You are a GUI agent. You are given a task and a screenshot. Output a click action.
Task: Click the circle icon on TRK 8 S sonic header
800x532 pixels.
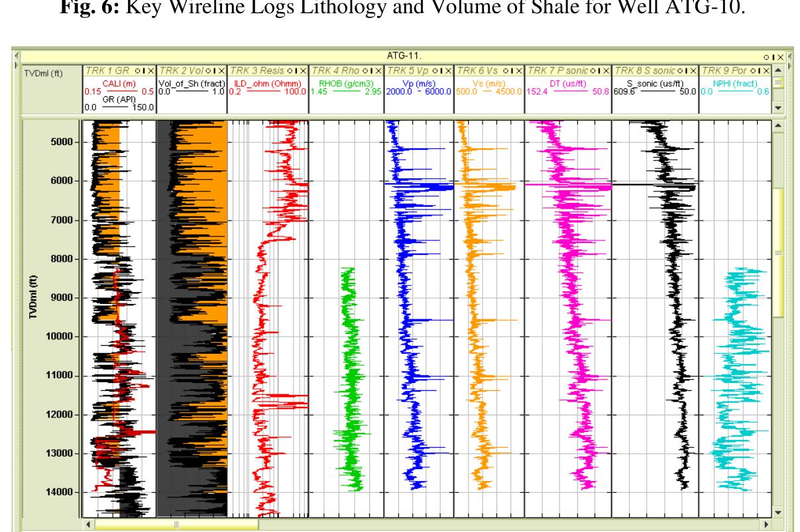tap(679, 70)
